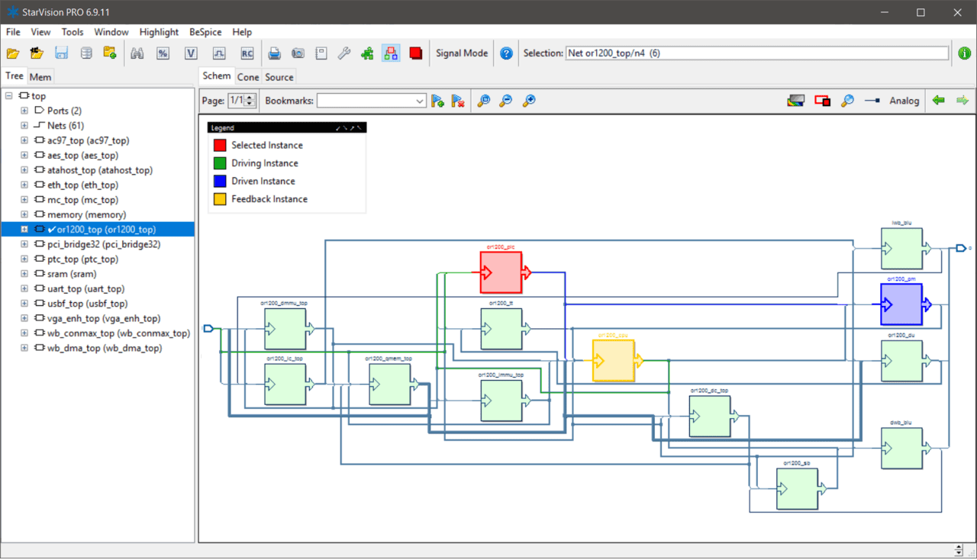
Task: Toggle the Analog display mode
Action: coord(904,101)
